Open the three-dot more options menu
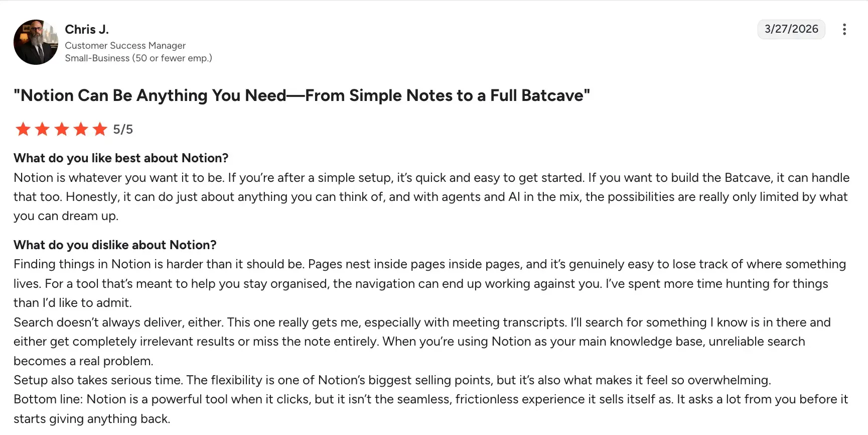The width and height of the screenshot is (868, 435). [x=844, y=30]
